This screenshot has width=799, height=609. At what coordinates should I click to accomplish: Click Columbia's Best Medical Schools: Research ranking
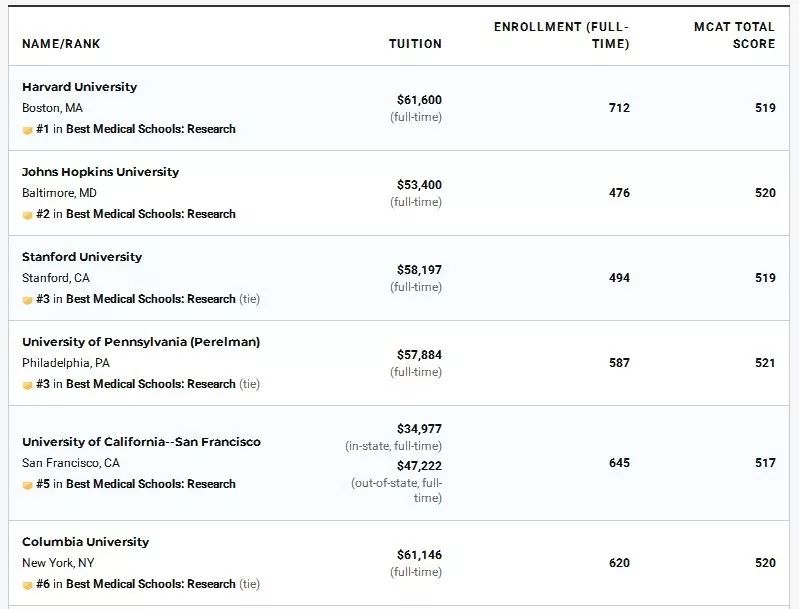point(150,584)
